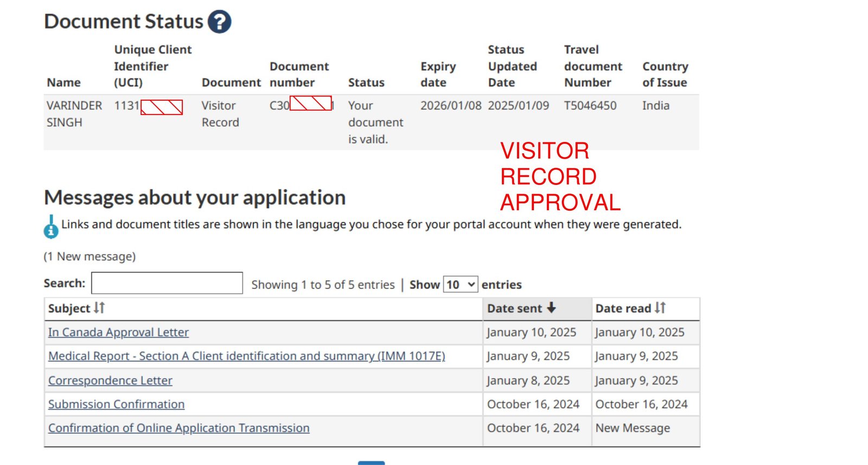Click the Subject column header text
This screenshot has width=868, height=465.
tap(69, 308)
